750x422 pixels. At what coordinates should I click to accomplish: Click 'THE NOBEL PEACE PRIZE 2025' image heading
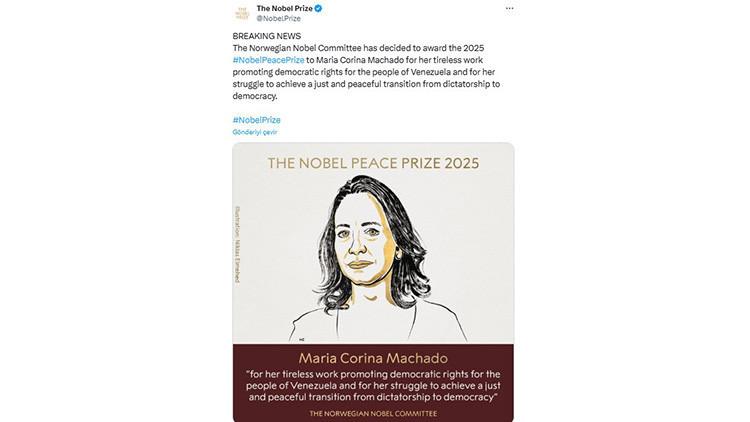[373, 162]
